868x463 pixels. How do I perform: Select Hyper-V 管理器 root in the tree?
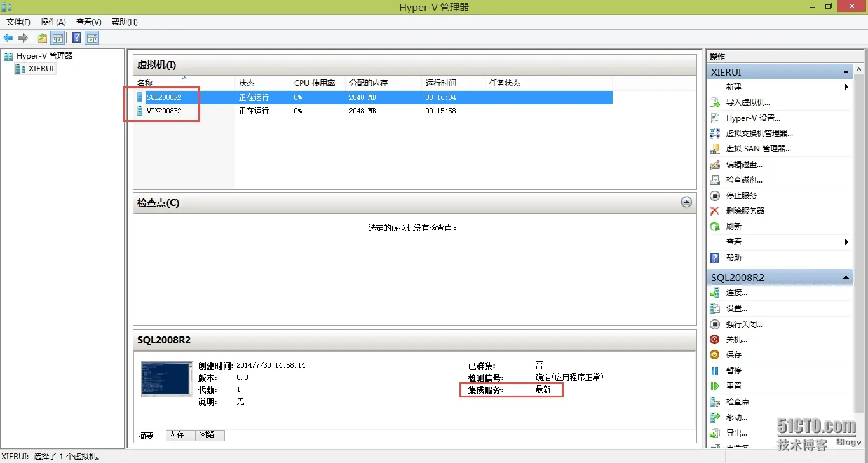click(44, 56)
